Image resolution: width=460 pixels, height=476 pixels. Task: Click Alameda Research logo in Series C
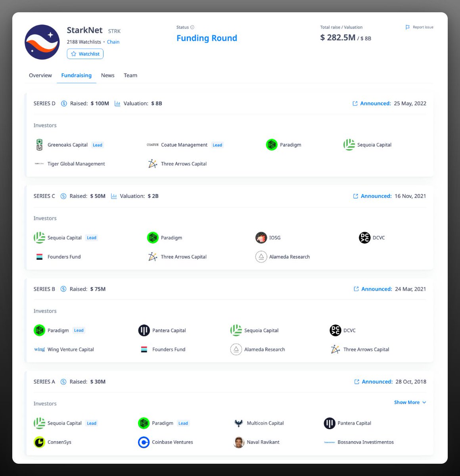261,257
